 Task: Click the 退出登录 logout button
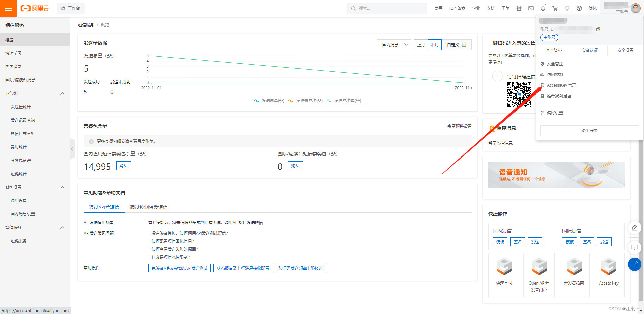pos(589,131)
